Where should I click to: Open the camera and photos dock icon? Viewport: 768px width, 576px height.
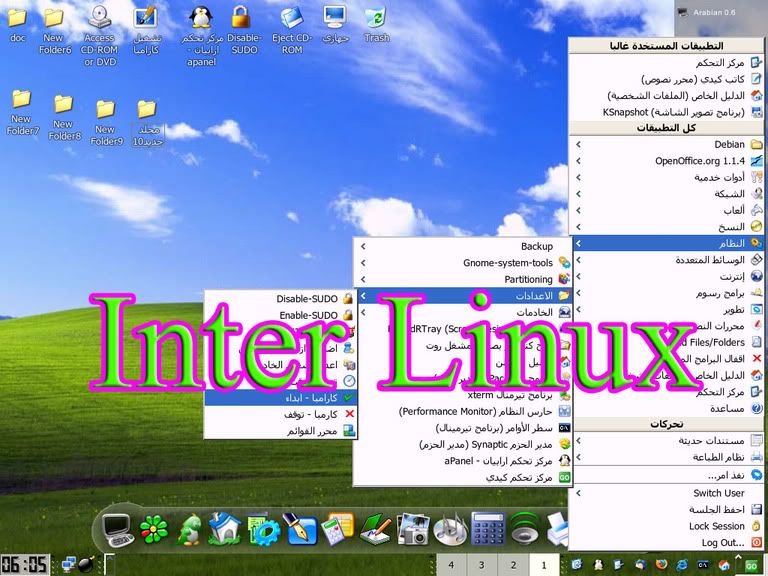point(413,529)
